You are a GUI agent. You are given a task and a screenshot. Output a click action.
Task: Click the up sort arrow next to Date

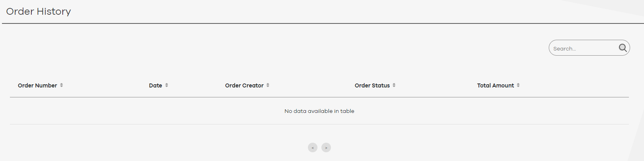click(167, 84)
